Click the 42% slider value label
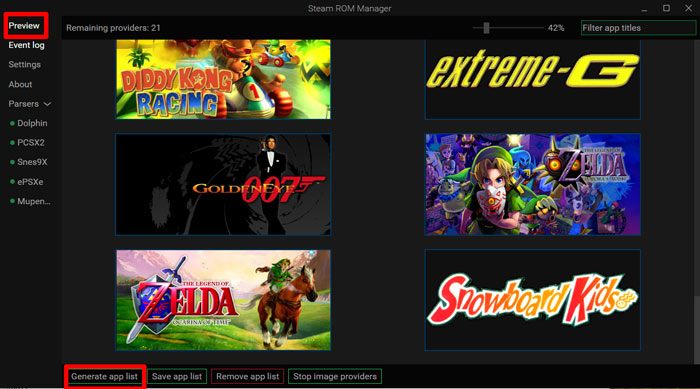This screenshot has width=700, height=389. [556, 28]
